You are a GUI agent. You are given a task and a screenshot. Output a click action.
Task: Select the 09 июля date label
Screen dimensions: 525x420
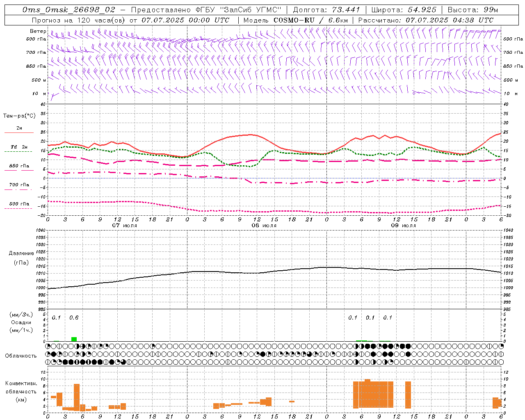404,226
